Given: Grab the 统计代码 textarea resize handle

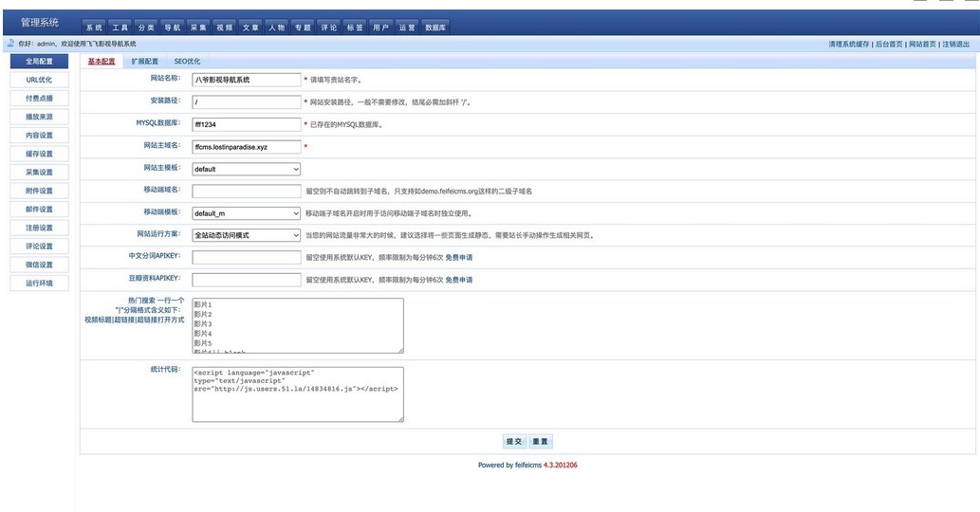Looking at the screenshot, I should tap(400, 419).
